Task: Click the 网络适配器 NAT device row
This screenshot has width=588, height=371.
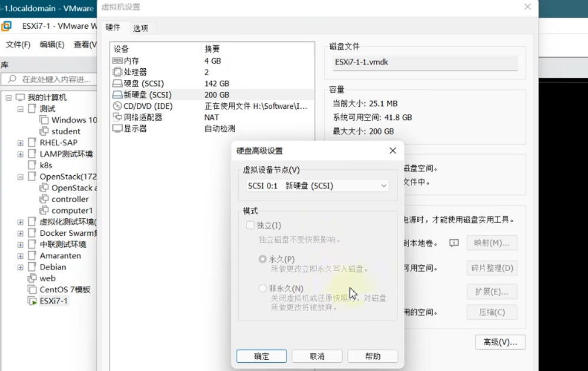Action: (x=212, y=118)
